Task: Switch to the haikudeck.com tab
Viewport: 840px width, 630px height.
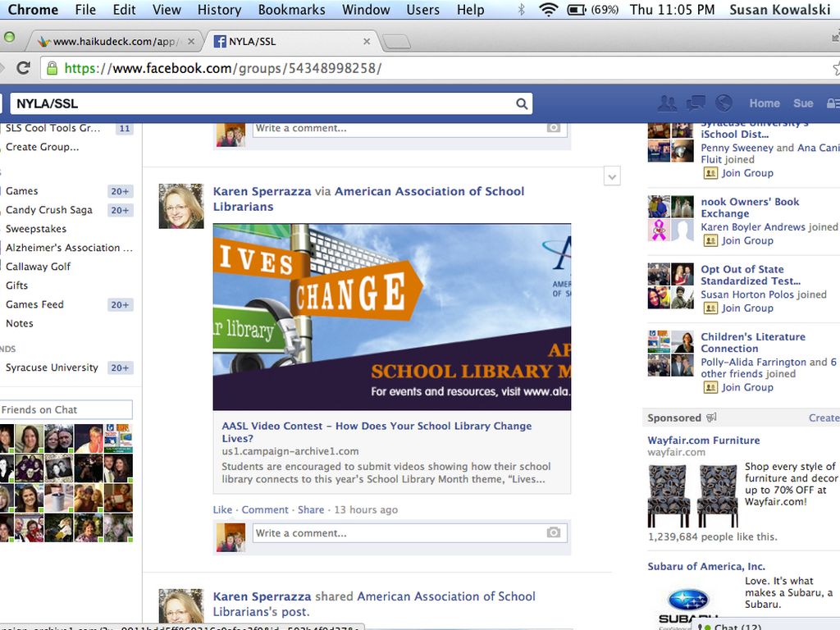Action: pos(115,41)
